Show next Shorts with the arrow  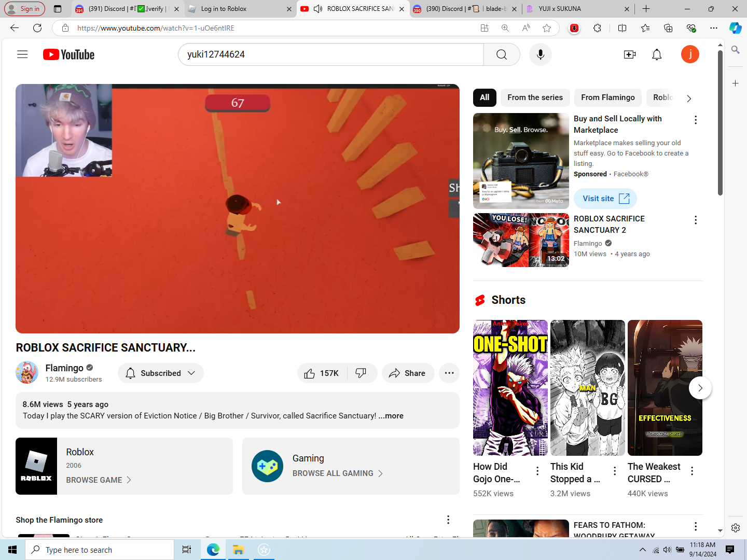click(x=700, y=388)
